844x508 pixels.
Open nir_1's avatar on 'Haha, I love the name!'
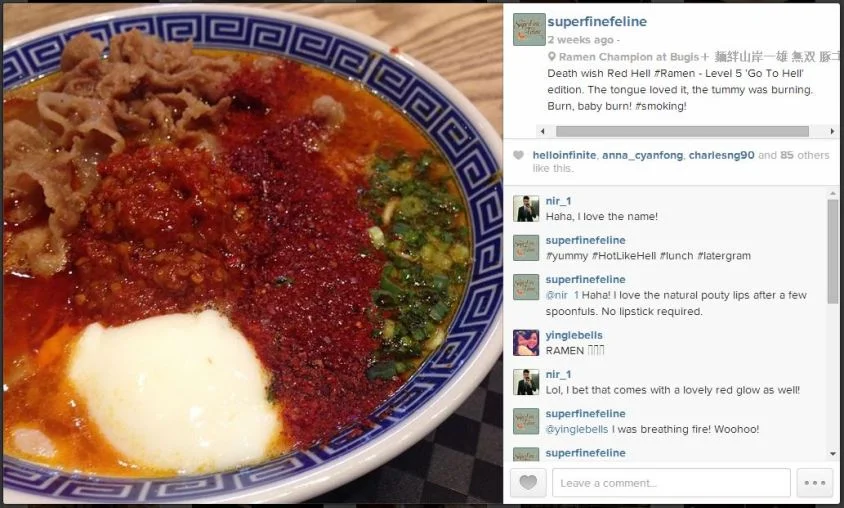[526, 209]
